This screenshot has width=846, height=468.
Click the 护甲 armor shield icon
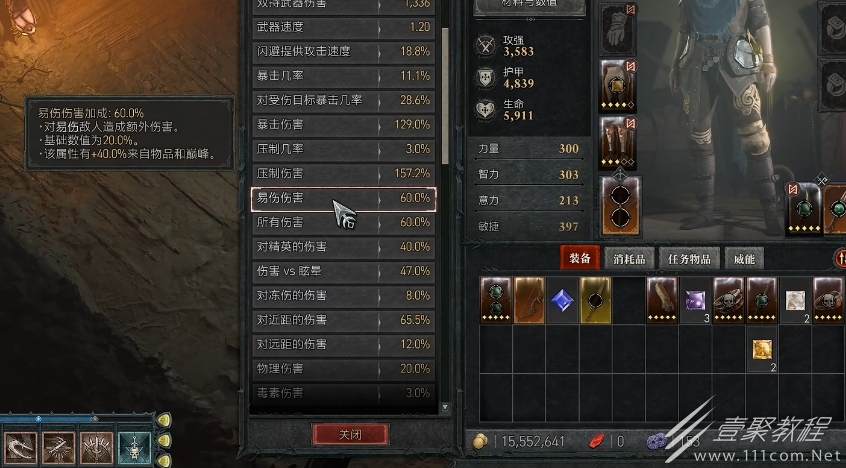(485, 78)
